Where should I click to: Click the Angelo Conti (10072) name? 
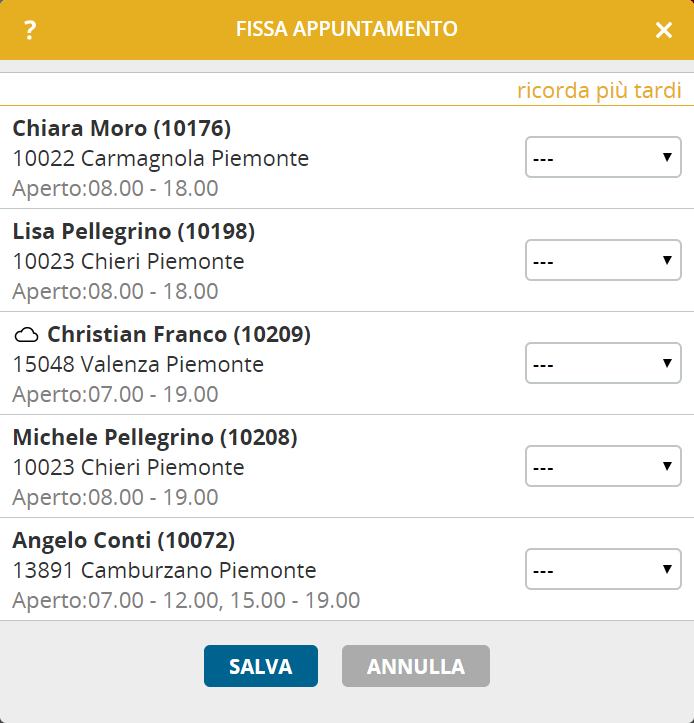pyautogui.click(x=124, y=540)
